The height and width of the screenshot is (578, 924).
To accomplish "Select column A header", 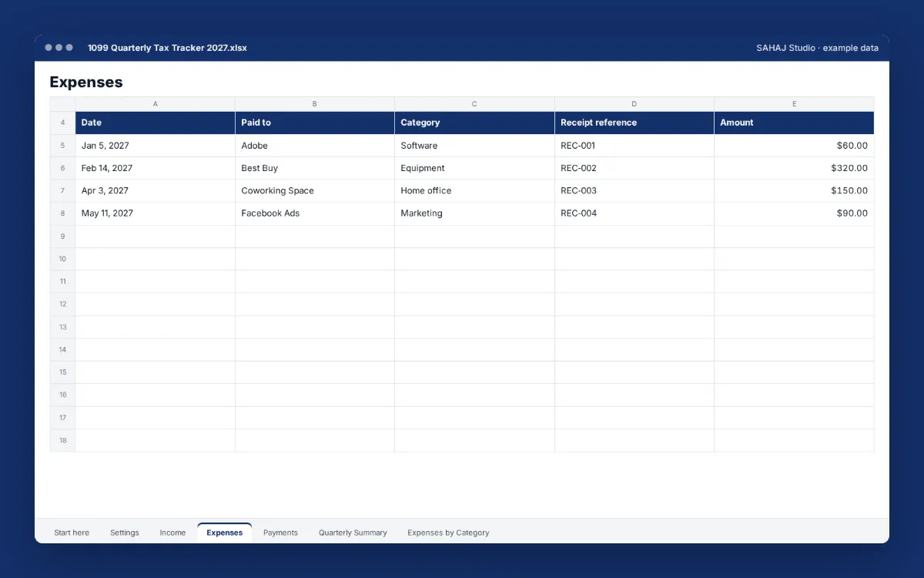I will click(156, 104).
